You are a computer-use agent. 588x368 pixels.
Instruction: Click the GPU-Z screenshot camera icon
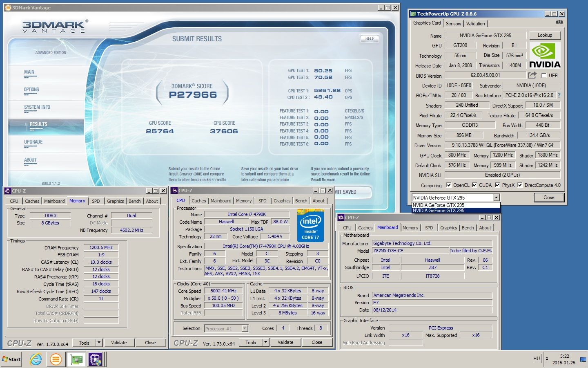click(x=559, y=22)
